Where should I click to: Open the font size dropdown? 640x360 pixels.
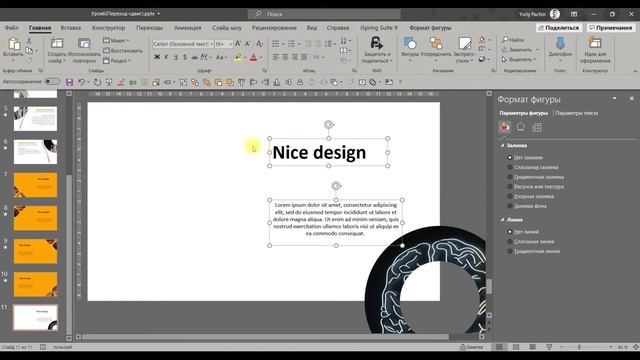231,44
